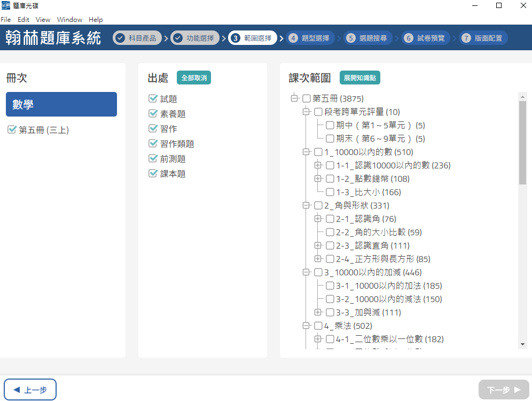Click the 翰林題庫系統 logo
This screenshot has width=532, height=401.
53,38
